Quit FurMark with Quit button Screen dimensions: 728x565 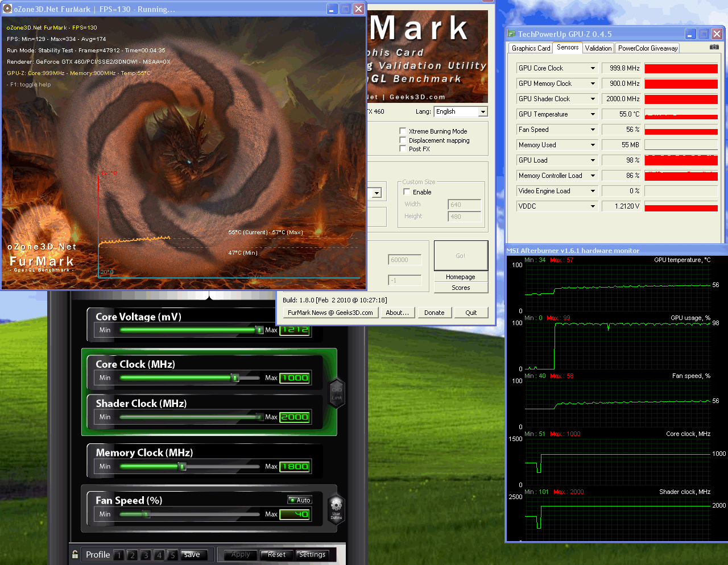point(471,313)
